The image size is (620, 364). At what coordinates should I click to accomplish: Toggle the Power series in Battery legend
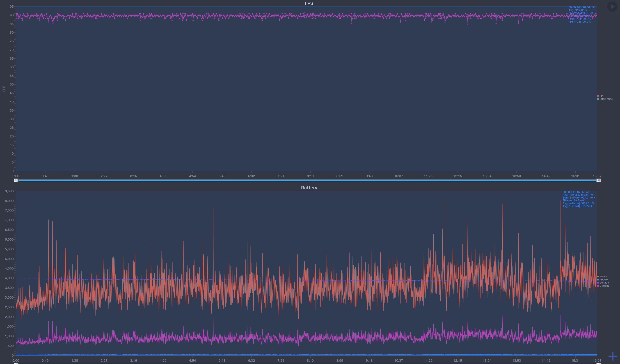point(602,277)
